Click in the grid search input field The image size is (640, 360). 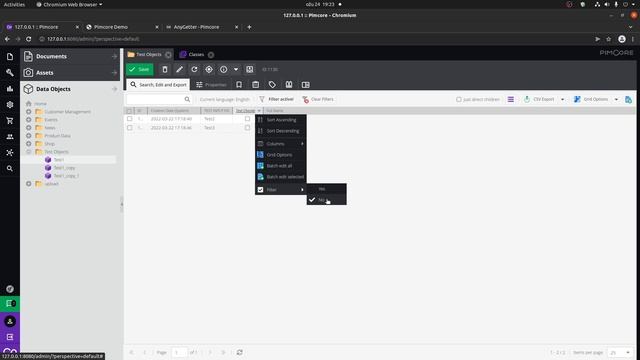click(155, 99)
